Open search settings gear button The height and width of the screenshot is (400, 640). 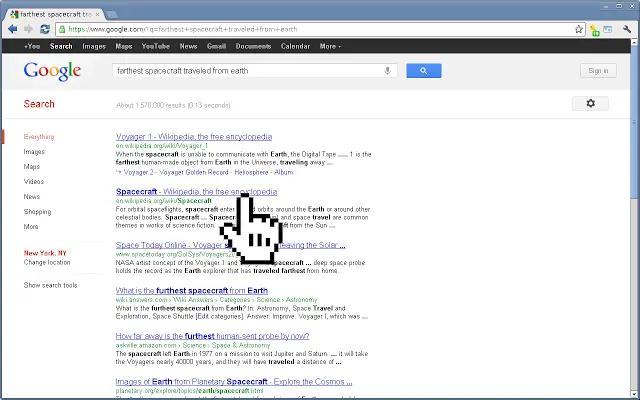coord(590,104)
